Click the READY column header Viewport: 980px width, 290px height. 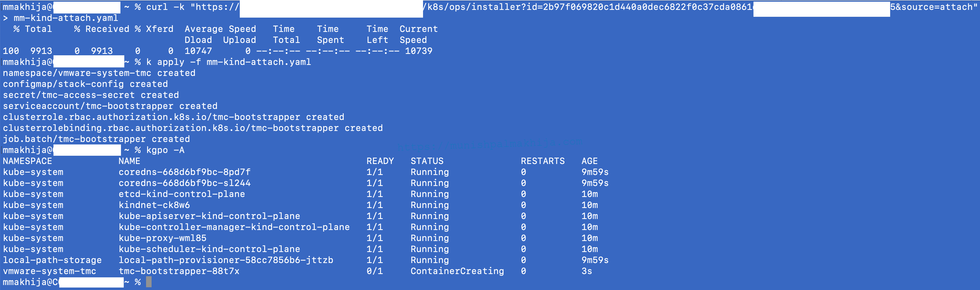pyautogui.click(x=380, y=161)
